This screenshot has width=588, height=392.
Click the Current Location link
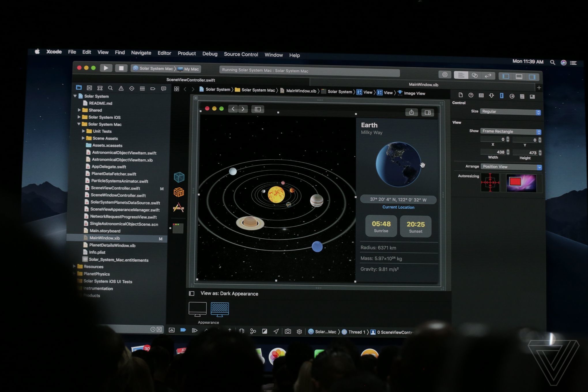tap(398, 207)
